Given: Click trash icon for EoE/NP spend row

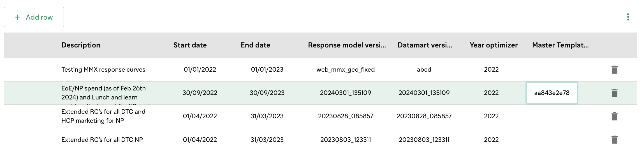Looking at the screenshot, I should [614, 93].
